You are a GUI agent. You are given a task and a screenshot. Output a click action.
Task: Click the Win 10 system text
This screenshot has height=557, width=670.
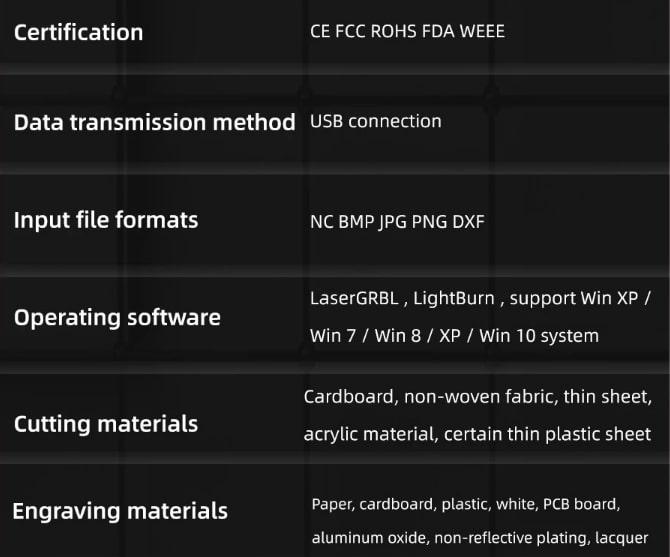539,335
